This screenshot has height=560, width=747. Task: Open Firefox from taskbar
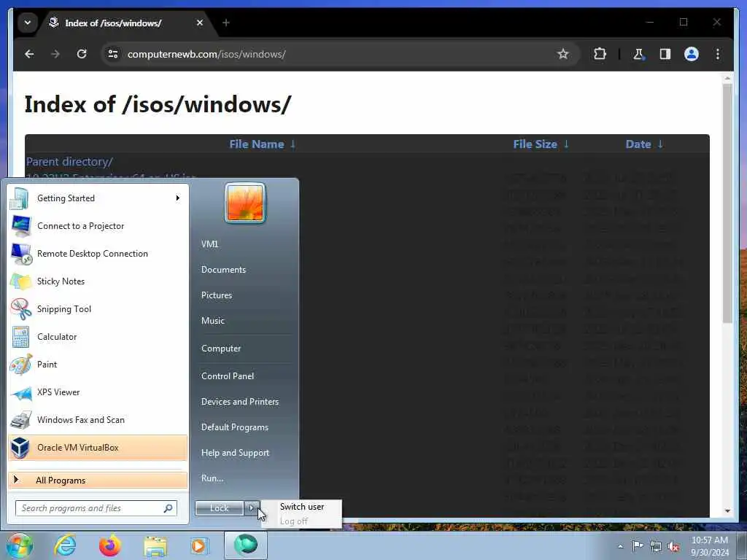pos(110,545)
